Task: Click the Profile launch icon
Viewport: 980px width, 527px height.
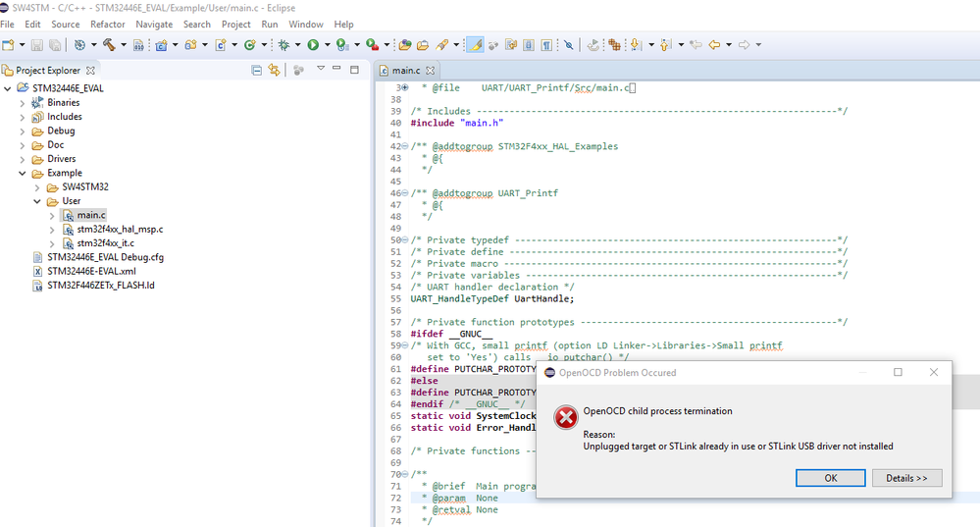Action: pos(342,45)
